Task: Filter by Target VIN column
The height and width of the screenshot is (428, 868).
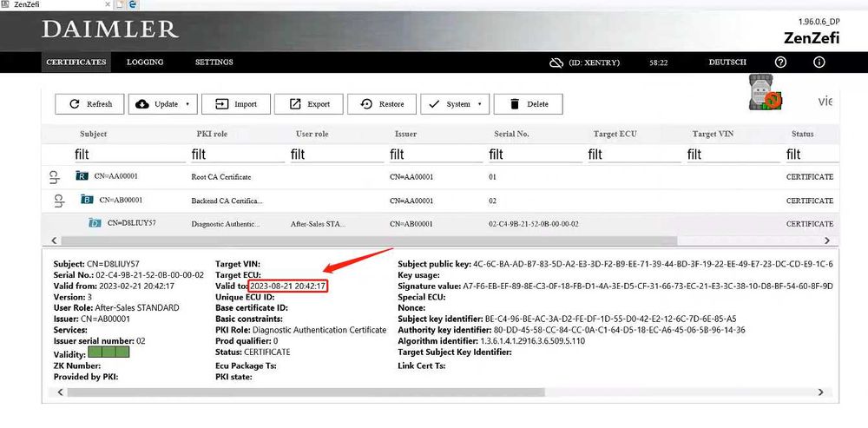Action: pos(733,155)
